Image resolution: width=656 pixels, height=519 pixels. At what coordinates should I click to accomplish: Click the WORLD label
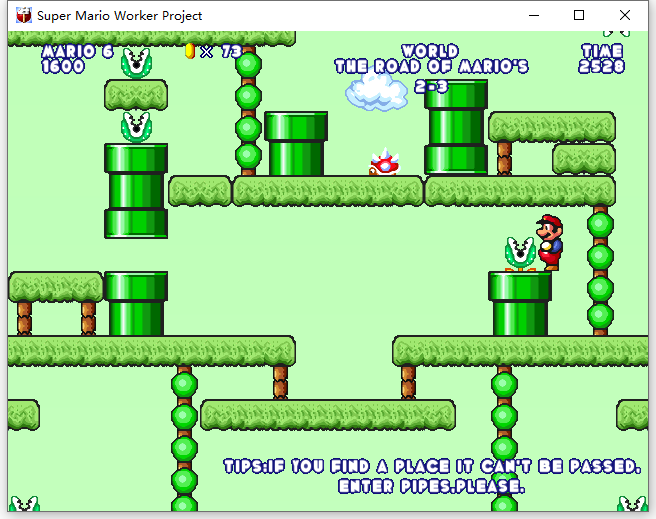point(430,51)
